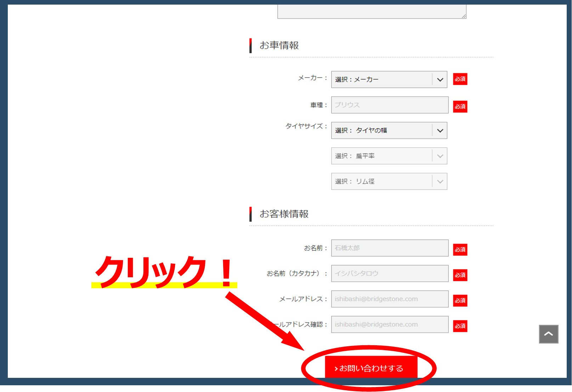Click 必須 badge next to メールアドレス確認

tap(460, 326)
